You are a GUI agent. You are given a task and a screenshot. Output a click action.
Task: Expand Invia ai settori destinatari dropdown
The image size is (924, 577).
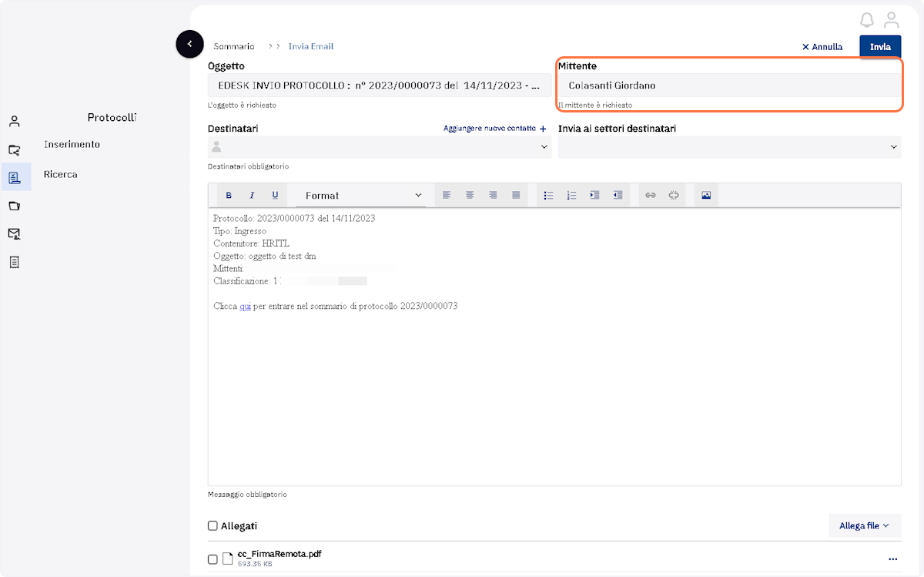pos(729,146)
